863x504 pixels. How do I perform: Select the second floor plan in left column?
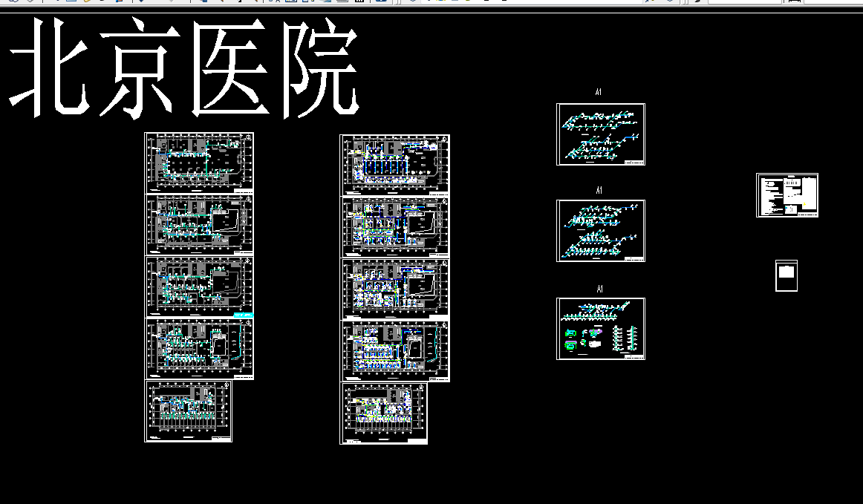coord(199,225)
